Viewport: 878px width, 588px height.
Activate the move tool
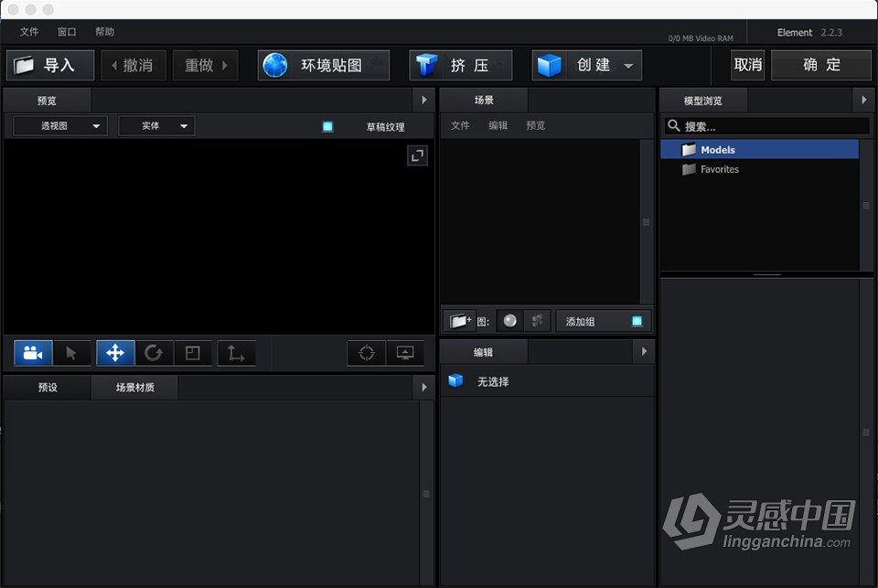[x=115, y=353]
